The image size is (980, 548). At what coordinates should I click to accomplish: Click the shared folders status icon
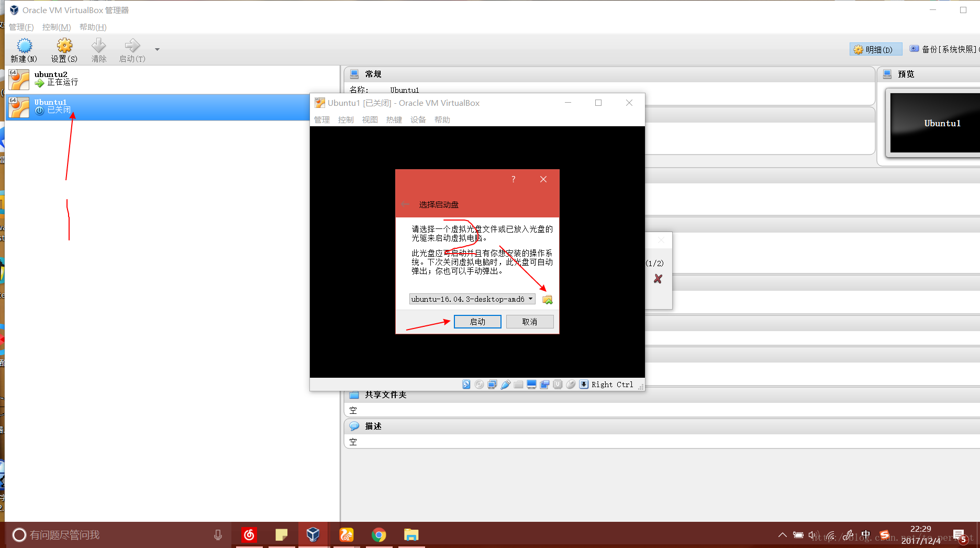click(x=518, y=385)
